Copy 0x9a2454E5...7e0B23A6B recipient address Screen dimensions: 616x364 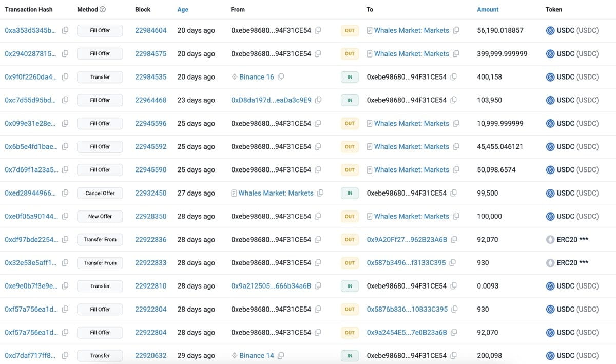coord(454,332)
